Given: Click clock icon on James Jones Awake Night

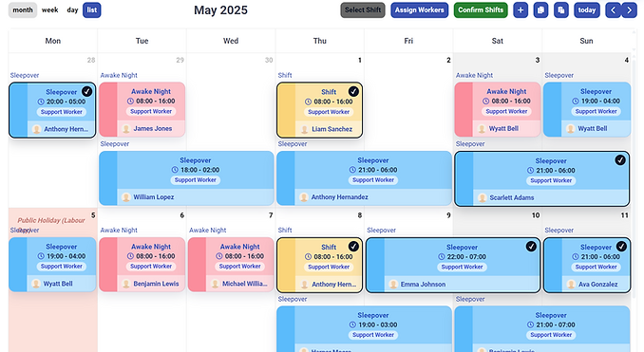Looking at the screenshot, I should 130,101.
